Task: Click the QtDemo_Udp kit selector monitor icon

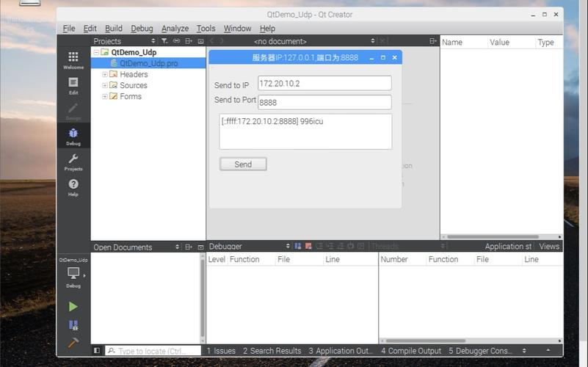Action: click(73, 273)
